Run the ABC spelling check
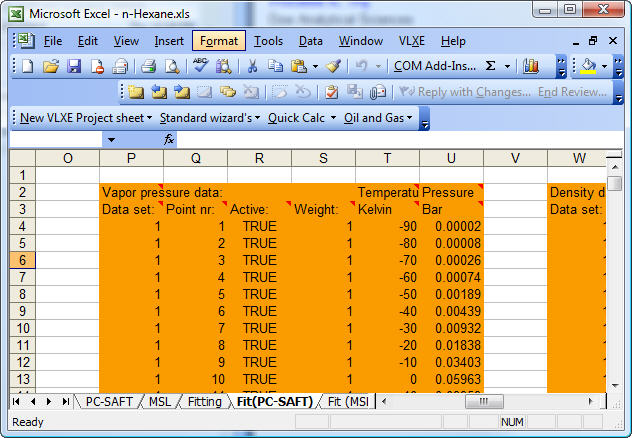This screenshot has height=438, width=632. coord(200,66)
